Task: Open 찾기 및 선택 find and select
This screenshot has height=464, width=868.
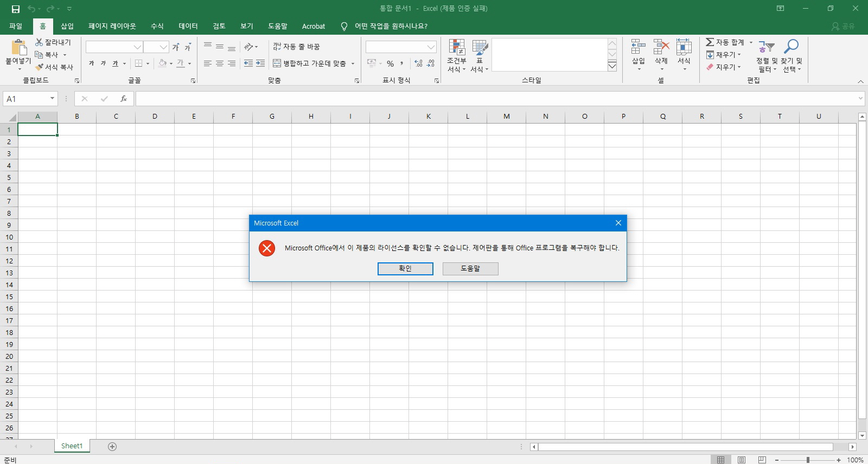Action: [792, 55]
